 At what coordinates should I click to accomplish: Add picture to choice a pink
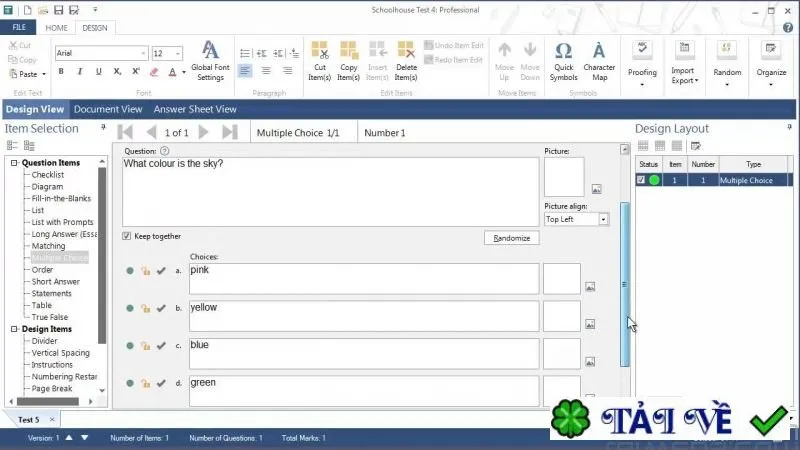click(x=590, y=286)
